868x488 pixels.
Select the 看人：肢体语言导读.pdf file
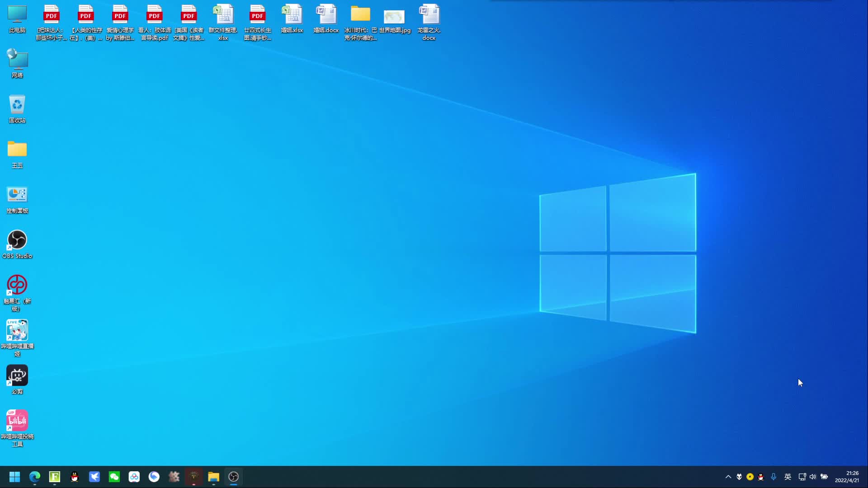point(155,23)
